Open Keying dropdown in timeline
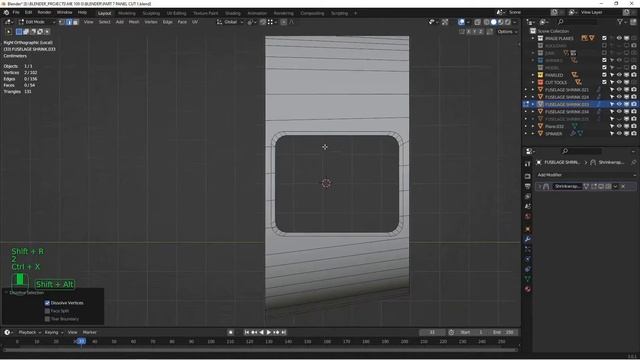Image resolution: width=640 pixels, height=360 pixels. coord(53,332)
